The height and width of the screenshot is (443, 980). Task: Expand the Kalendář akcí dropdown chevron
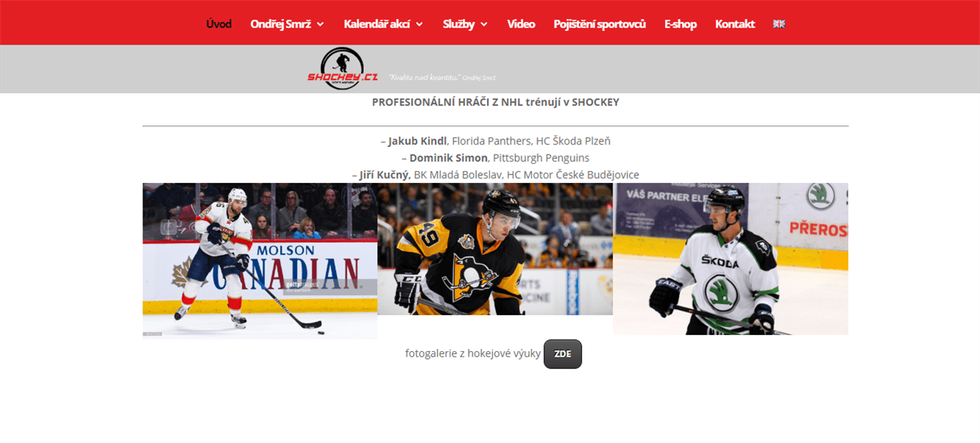point(420,24)
